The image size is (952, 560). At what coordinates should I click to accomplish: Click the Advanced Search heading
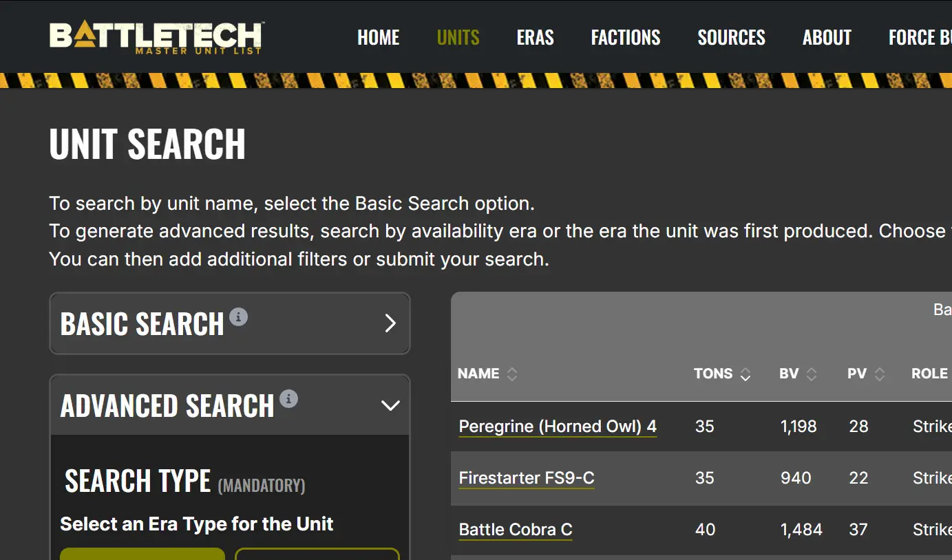167,406
